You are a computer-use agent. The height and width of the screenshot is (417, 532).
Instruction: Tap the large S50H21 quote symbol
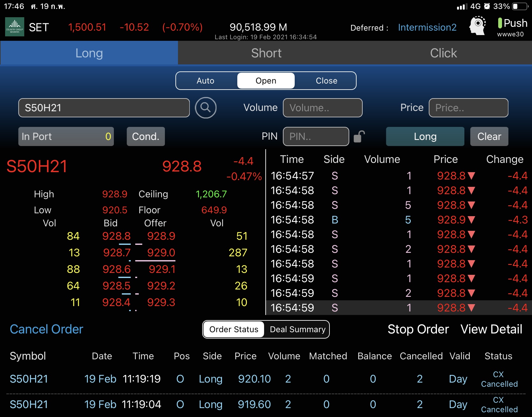(x=37, y=166)
